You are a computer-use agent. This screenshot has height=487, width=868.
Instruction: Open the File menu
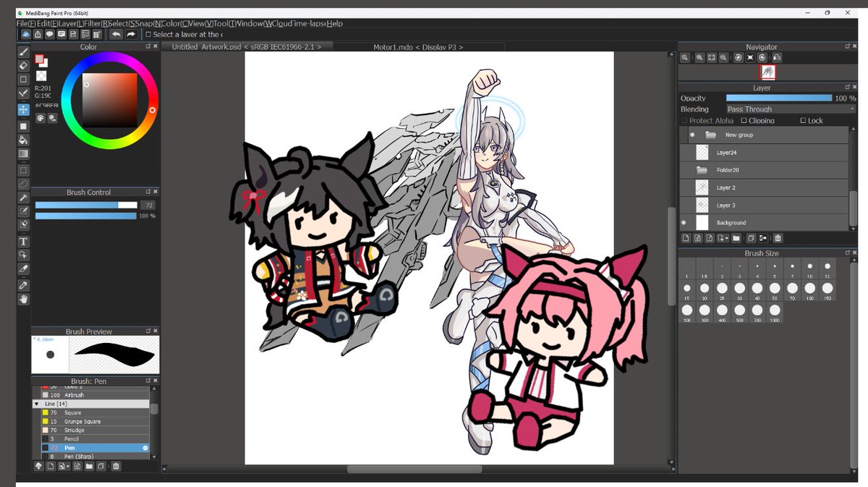26,24
